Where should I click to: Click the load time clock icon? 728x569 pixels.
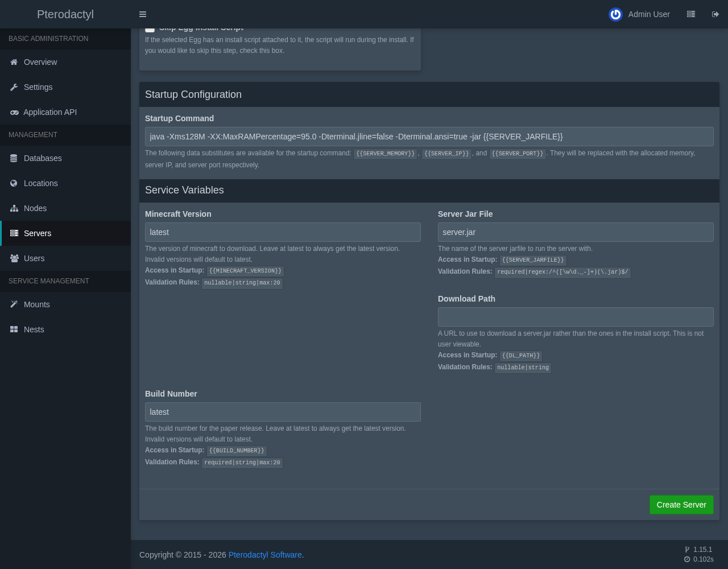coord(687,559)
